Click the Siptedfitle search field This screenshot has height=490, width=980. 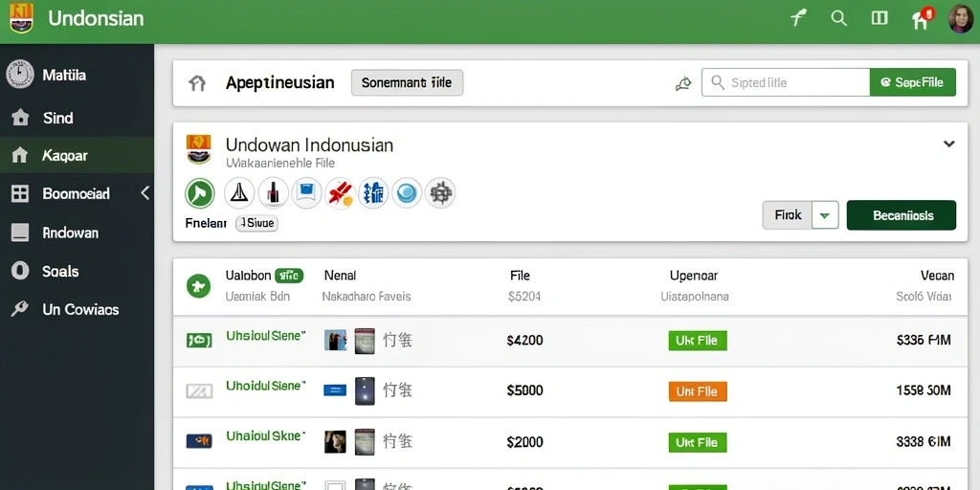[786, 82]
